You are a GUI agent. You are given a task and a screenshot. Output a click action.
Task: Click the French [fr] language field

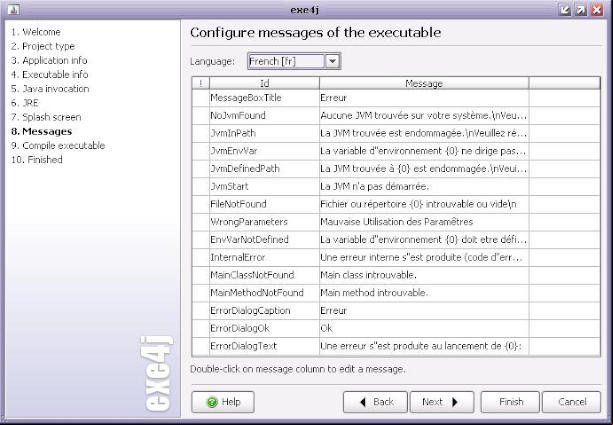287,61
